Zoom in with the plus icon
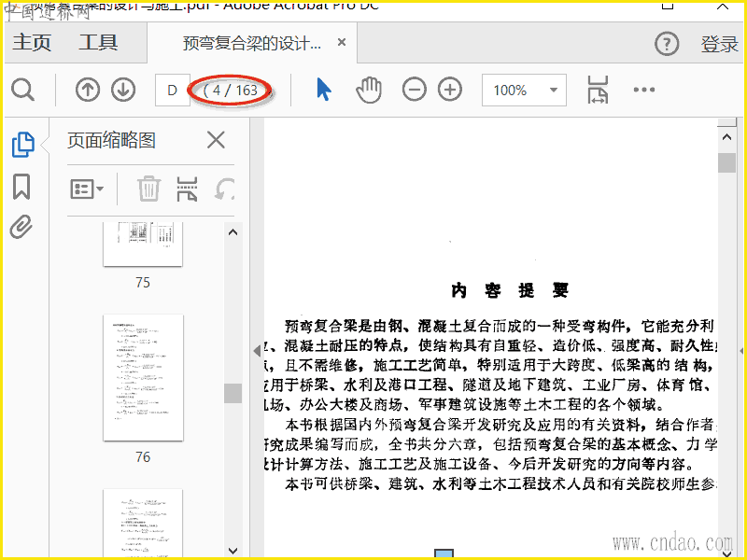Screen dimensions: 747x560 (x=450, y=90)
